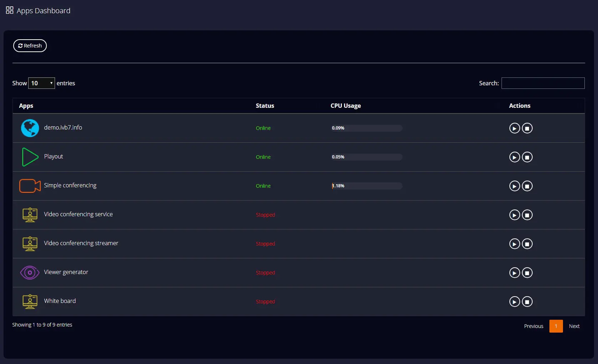Screen dimensions: 598x364
Task: Click the 1.18% CPU usage bar
Action: tap(367, 186)
